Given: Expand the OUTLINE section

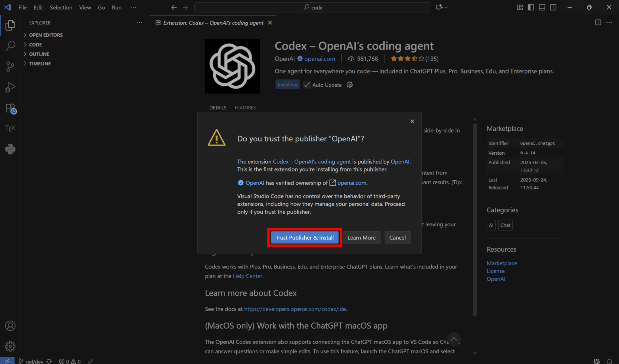Looking at the screenshot, I should pyautogui.click(x=39, y=54).
